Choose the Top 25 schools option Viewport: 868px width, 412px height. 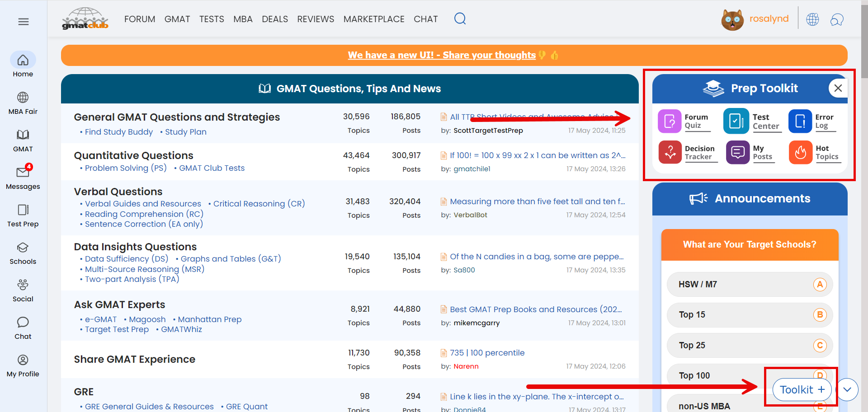click(x=750, y=345)
